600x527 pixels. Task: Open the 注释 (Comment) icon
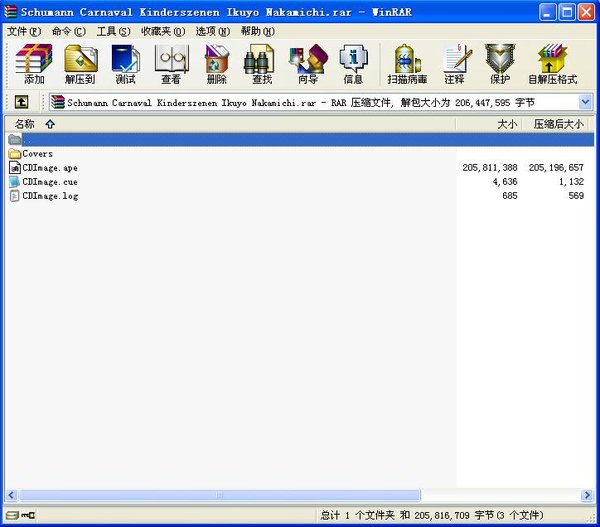(x=457, y=59)
